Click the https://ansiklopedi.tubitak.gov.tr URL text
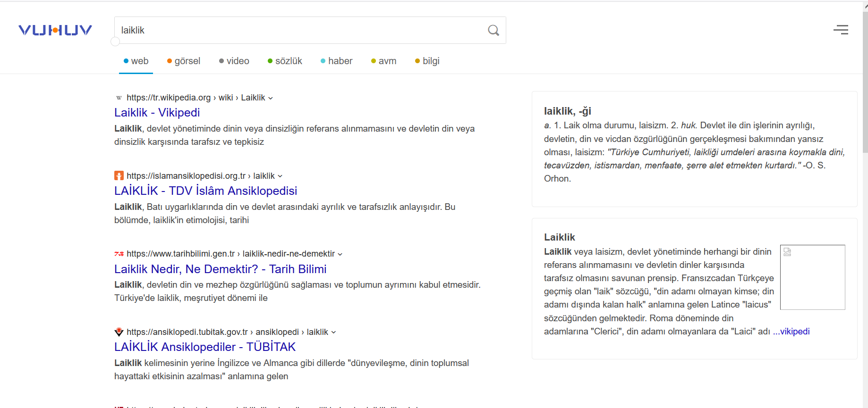The image size is (868, 408). 187,332
